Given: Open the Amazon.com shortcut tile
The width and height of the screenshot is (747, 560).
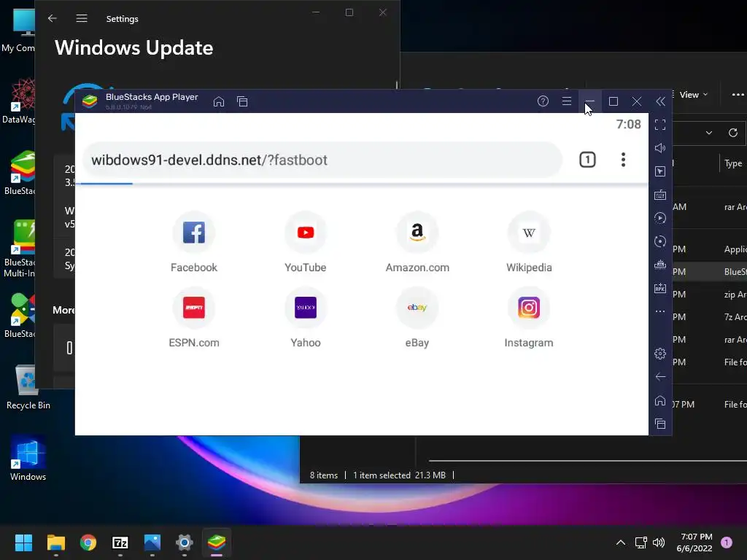Looking at the screenshot, I should 417,243.
